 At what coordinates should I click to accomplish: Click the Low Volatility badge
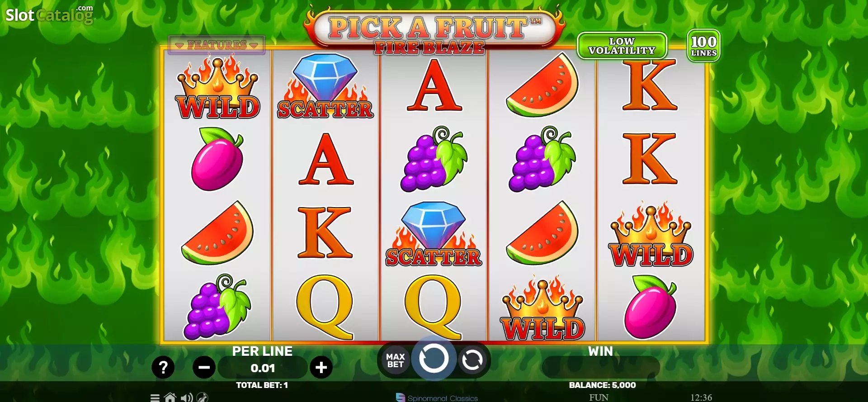point(622,46)
